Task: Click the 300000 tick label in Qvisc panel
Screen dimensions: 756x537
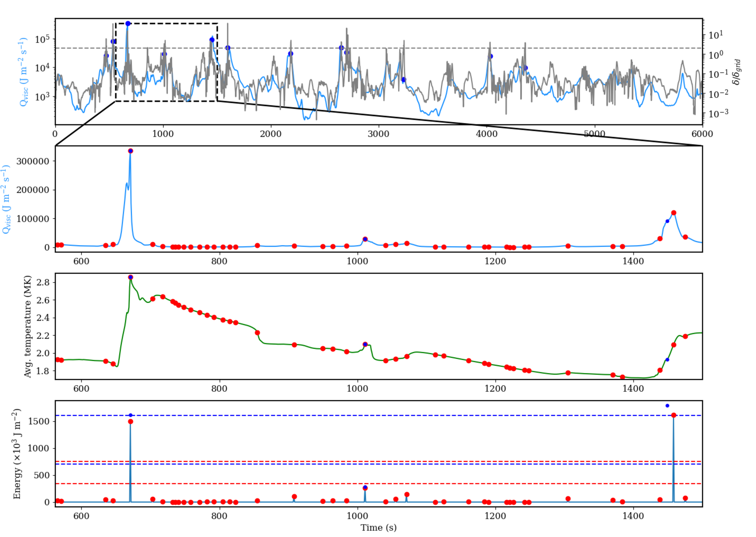Action: 33,161
